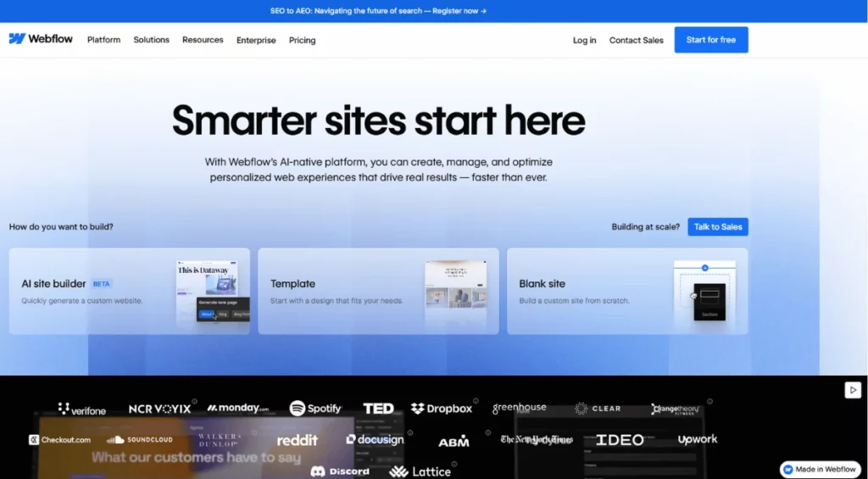Open the Pricing page
The width and height of the screenshot is (868, 479).
pyautogui.click(x=303, y=41)
